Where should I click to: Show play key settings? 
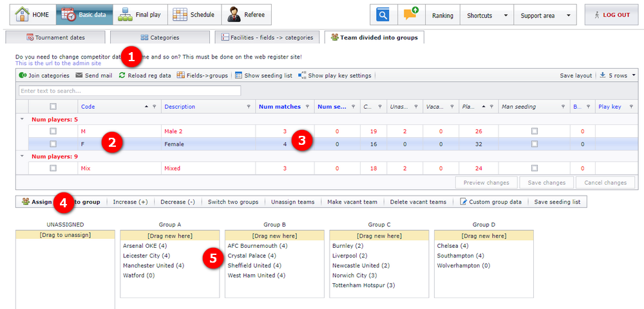coord(335,75)
